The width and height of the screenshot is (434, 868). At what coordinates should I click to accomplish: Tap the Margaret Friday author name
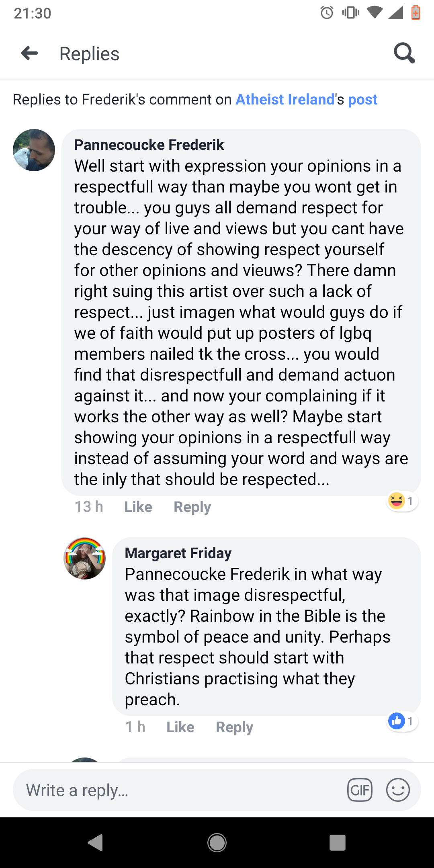coord(178,553)
